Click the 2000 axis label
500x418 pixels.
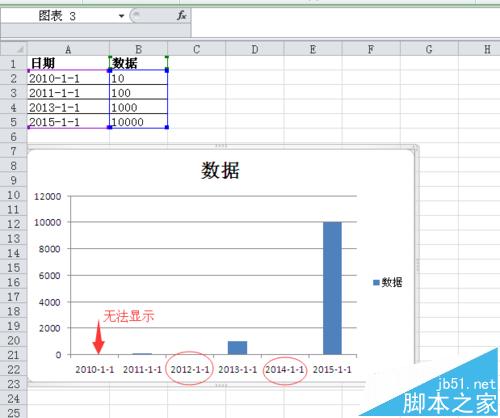[50, 328]
